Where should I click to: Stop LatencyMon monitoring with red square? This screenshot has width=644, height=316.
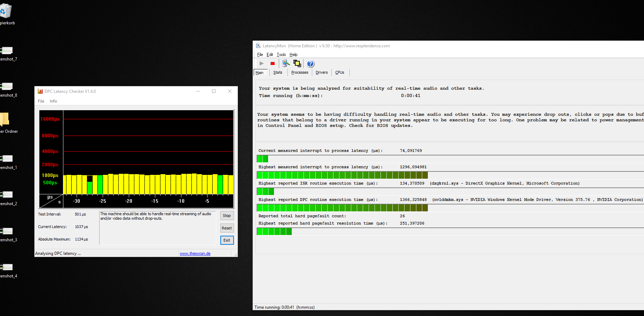tap(273, 64)
